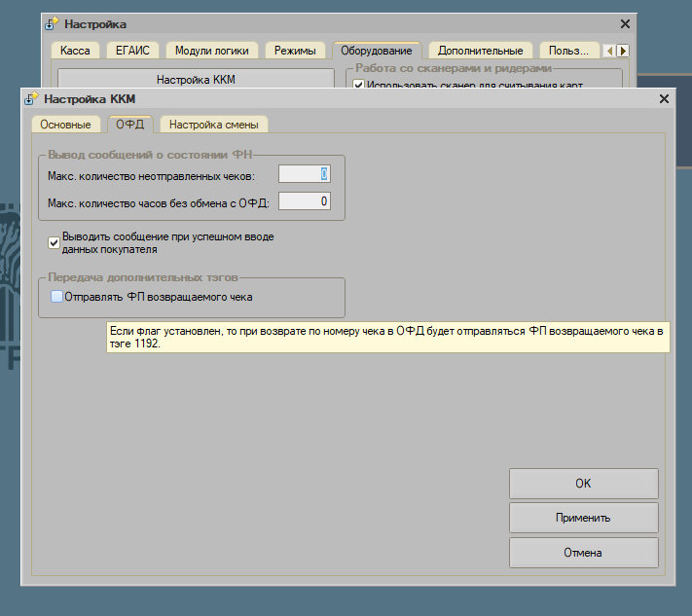Screen dimensions: 692x616
Task: Focus the max unsent receipts count field
Action: coord(304,174)
